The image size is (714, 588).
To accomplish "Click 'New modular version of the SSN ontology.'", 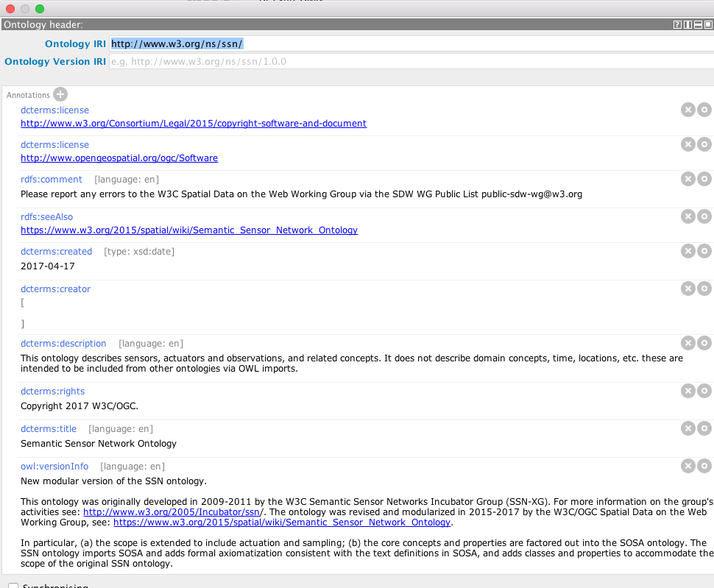I will click(113, 481).
